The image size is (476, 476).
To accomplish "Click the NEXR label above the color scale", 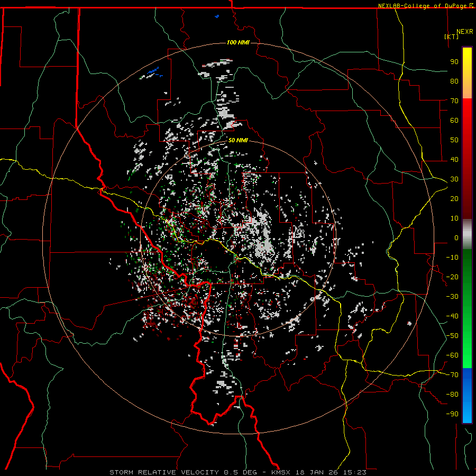I will pos(465,32).
